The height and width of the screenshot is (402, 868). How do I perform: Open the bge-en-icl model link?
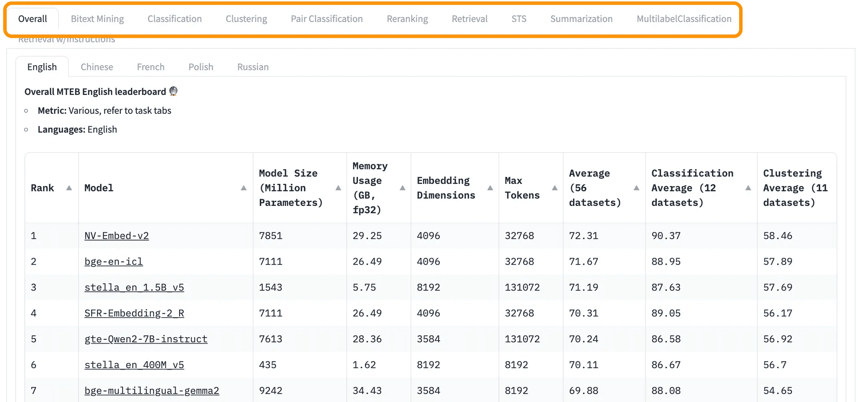click(x=114, y=262)
